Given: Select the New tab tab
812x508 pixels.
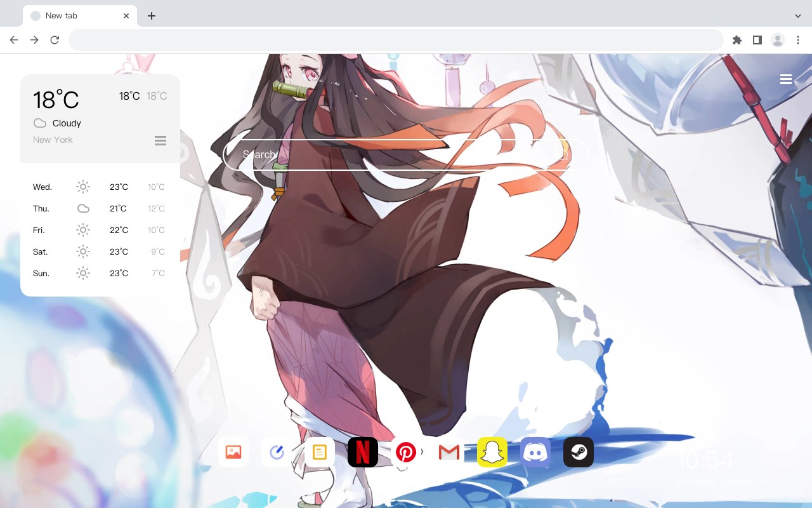Looking at the screenshot, I should (80, 16).
